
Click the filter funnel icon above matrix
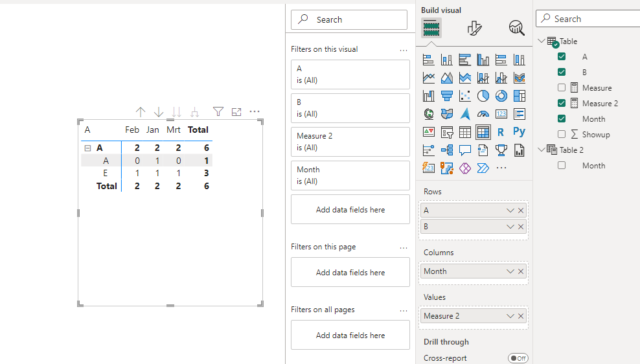pos(218,111)
